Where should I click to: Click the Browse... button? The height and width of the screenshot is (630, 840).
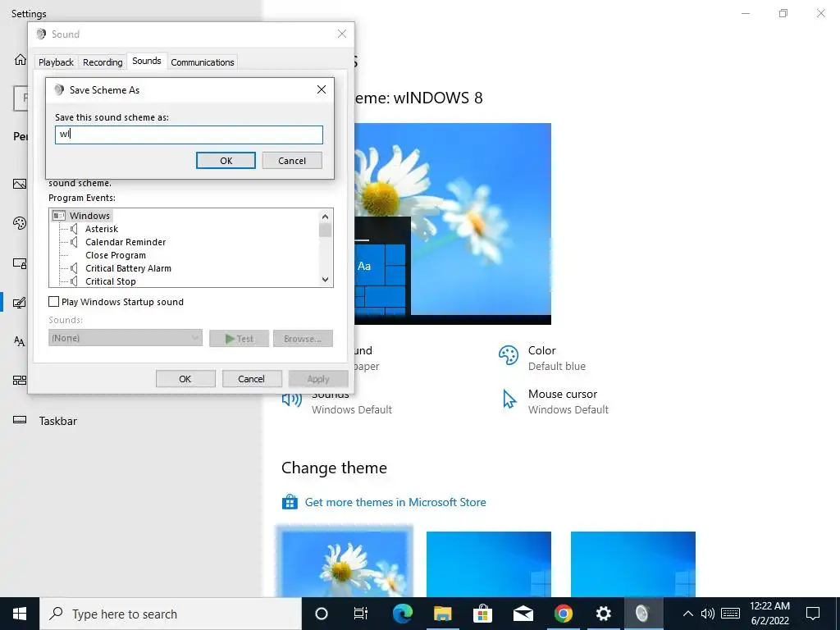[303, 339]
